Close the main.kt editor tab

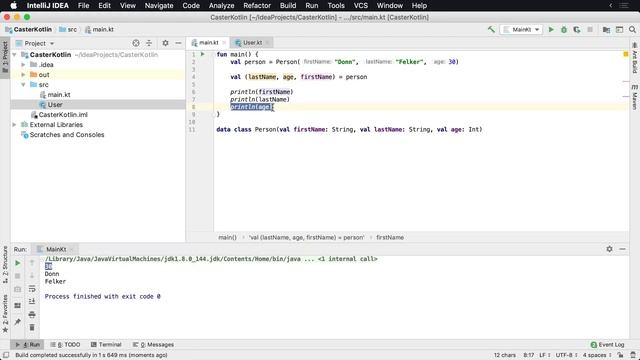tap(224, 43)
